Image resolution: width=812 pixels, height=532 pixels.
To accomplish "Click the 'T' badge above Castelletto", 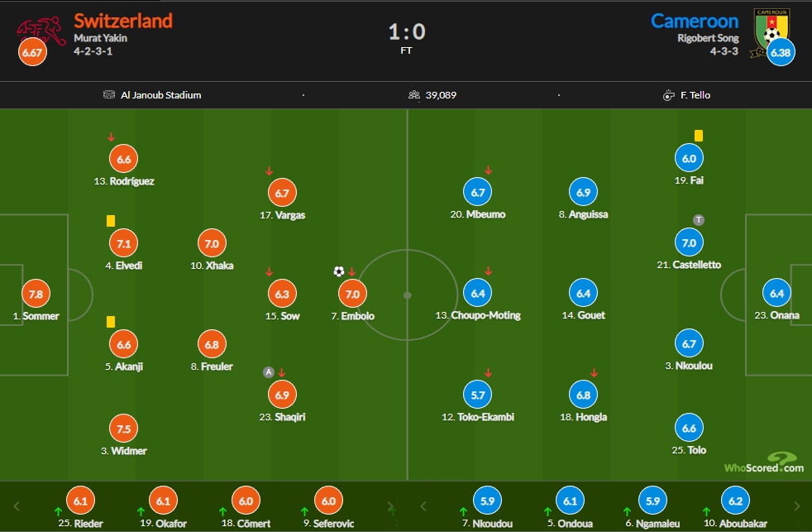I will pos(699,219).
